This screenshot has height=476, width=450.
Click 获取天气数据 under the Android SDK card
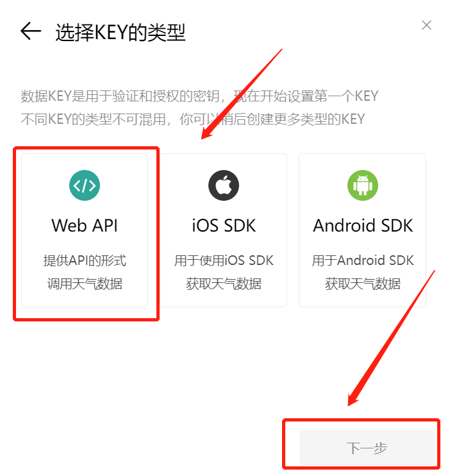pyautogui.click(x=363, y=284)
